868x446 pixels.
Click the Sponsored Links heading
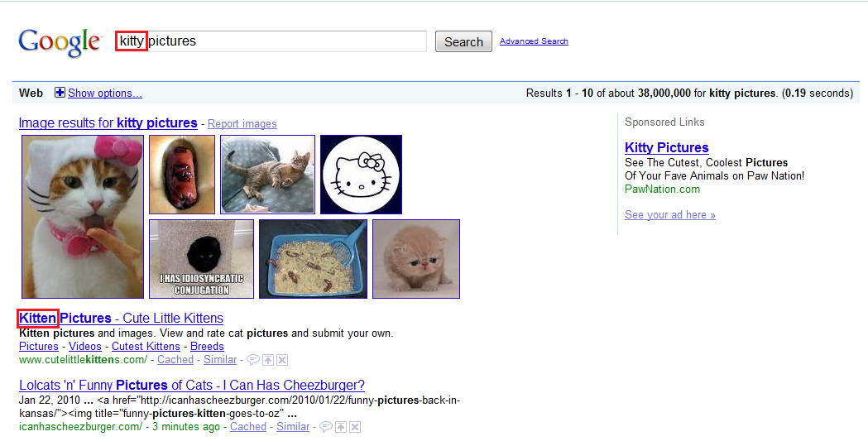point(664,122)
